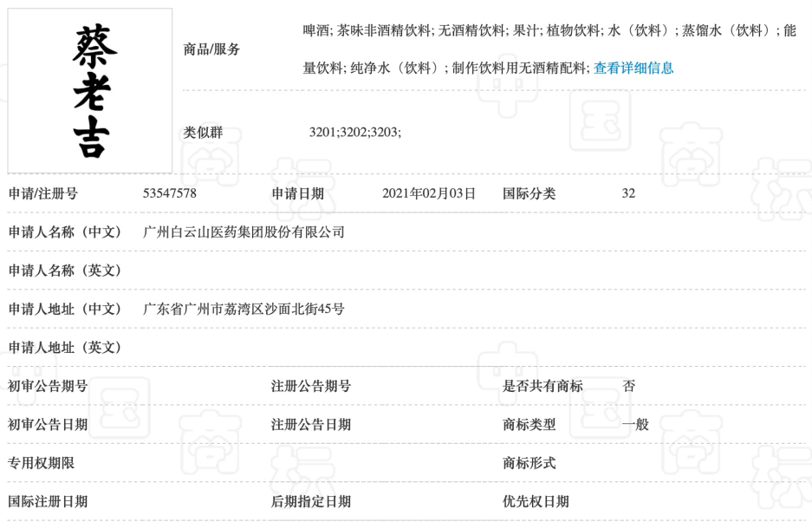Select the application number 53547578

169,193
